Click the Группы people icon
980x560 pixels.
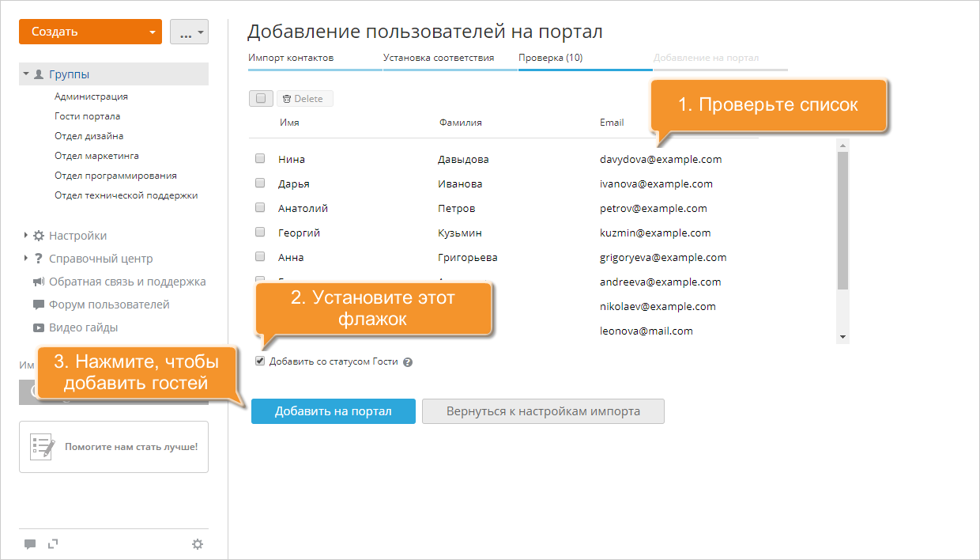tap(38, 74)
